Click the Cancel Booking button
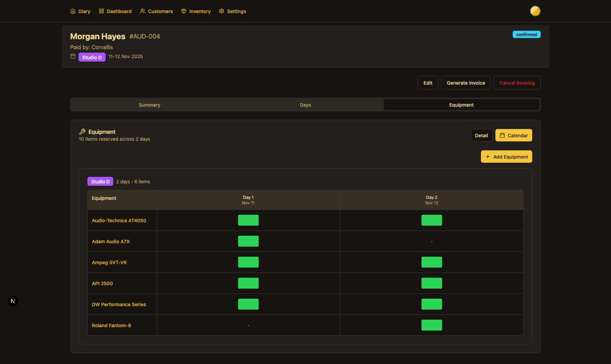611x364 pixels. (517, 83)
